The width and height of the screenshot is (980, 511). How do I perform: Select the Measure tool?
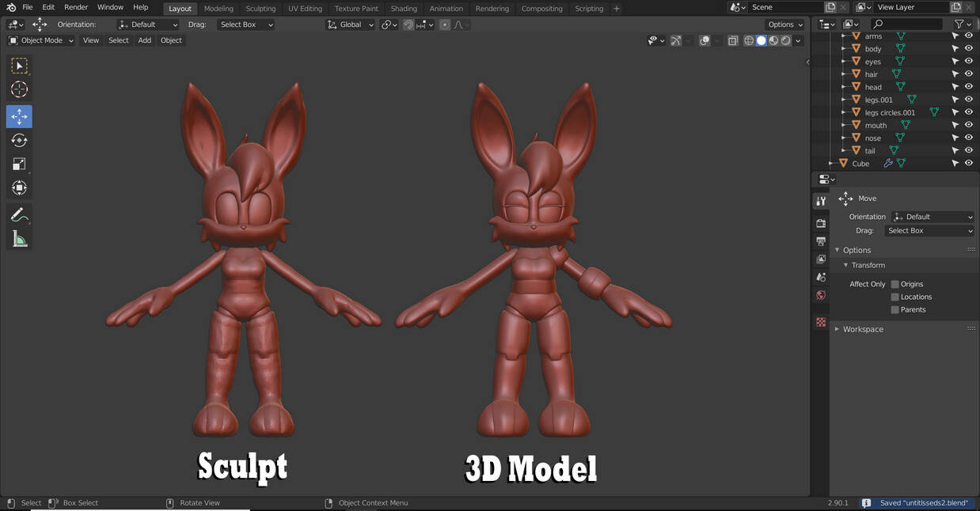[19, 239]
